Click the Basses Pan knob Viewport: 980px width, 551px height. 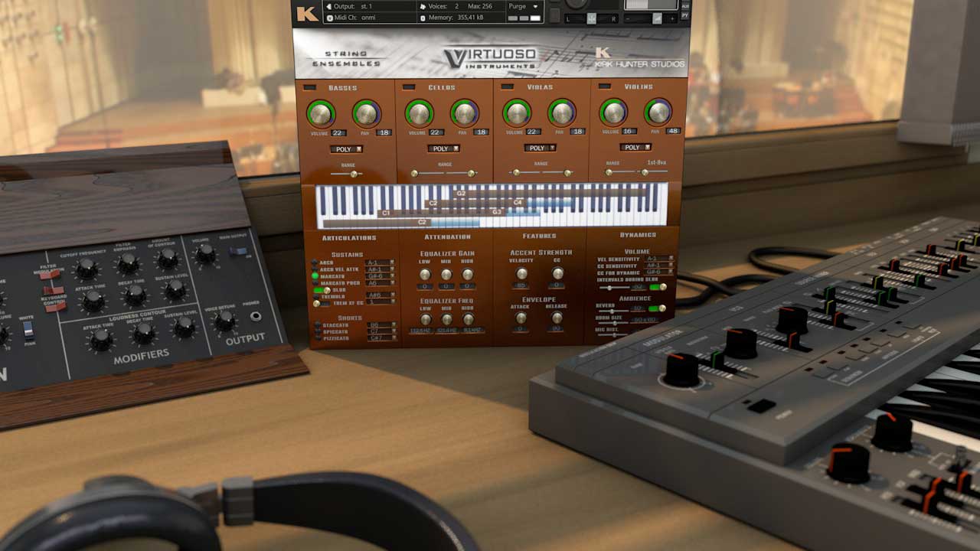[367, 114]
